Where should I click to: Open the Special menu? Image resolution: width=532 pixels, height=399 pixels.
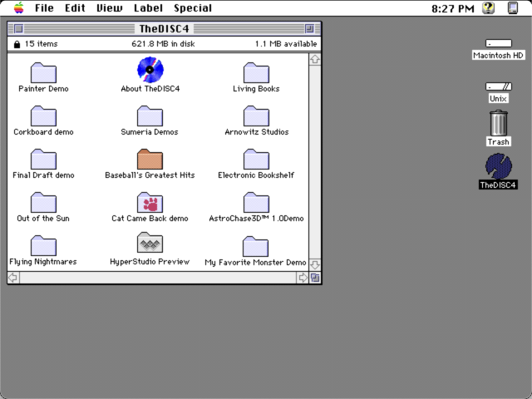(x=193, y=7)
